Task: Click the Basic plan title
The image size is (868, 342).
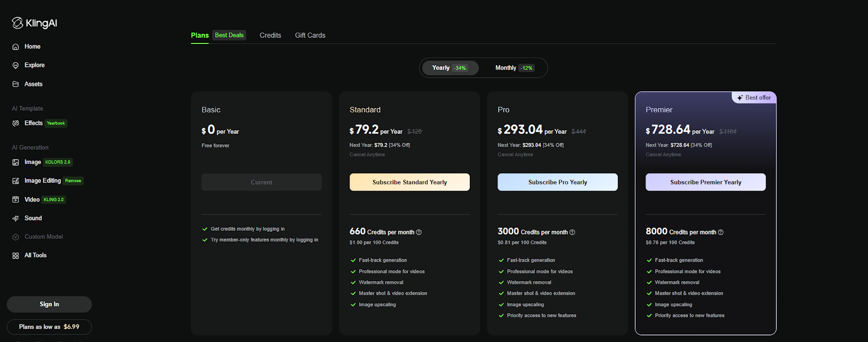Action: pos(211,110)
